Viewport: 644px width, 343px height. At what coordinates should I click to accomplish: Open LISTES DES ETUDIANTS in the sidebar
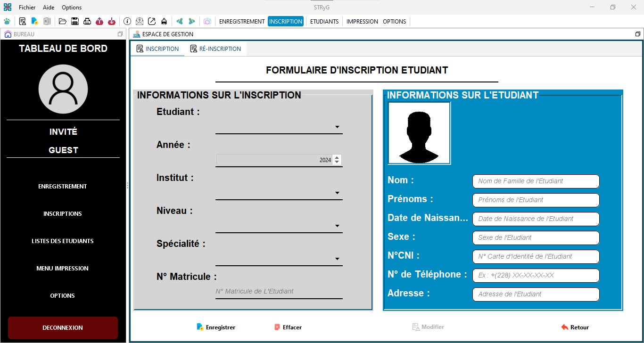coord(63,241)
